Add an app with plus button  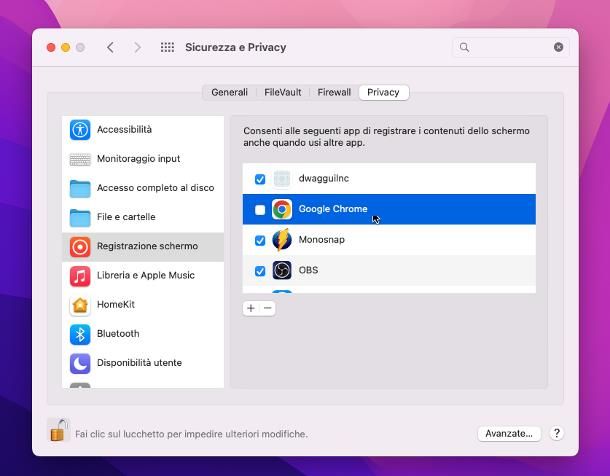(x=251, y=308)
